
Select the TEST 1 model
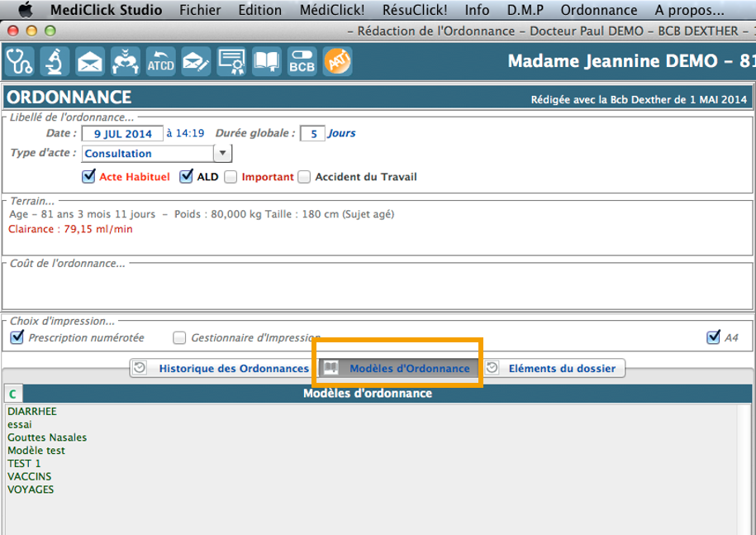click(24, 464)
